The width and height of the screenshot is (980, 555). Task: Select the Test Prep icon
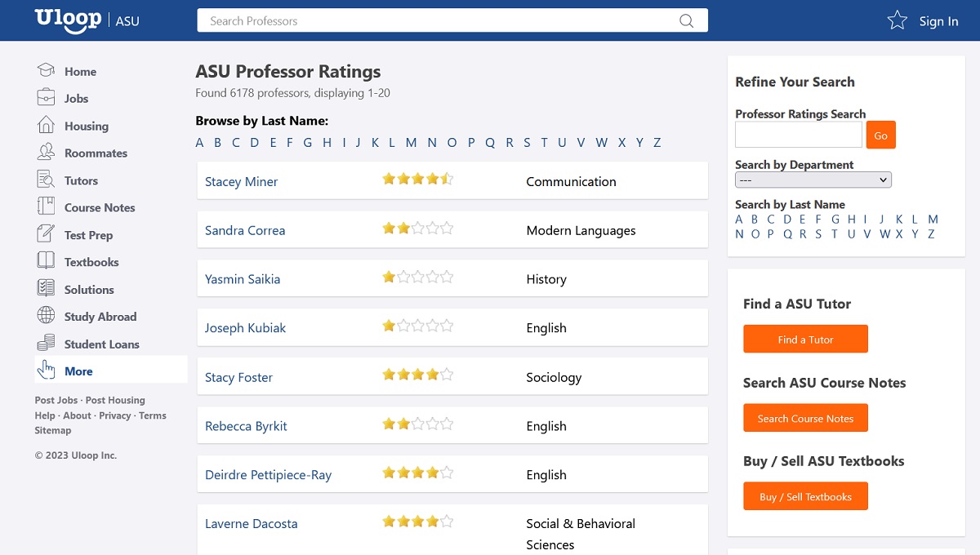[x=45, y=234]
